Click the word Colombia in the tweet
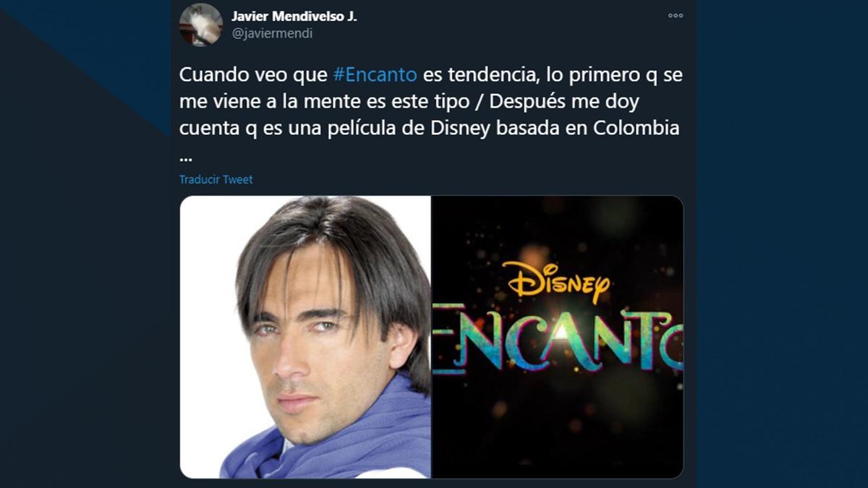868x488 pixels. [637, 129]
